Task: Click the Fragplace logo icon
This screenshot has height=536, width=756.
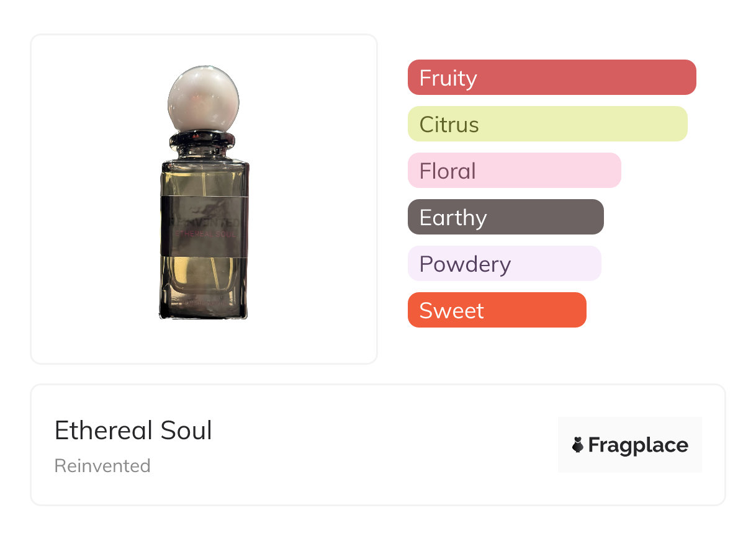Action: point(578,445)
